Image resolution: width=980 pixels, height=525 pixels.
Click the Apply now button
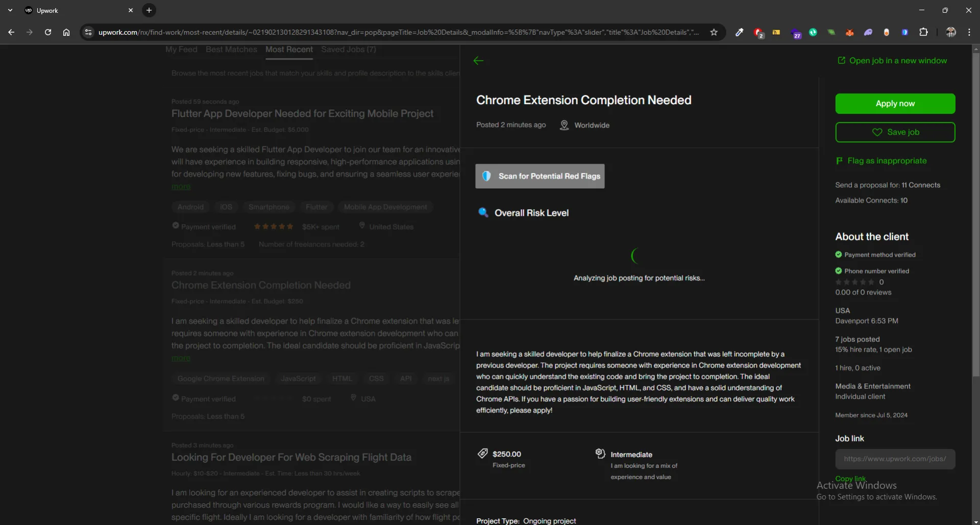(x=895, y=104)
